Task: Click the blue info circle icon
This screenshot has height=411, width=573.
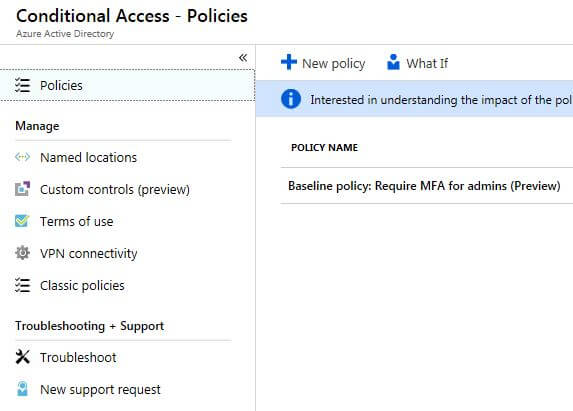Action: point(291,99)
